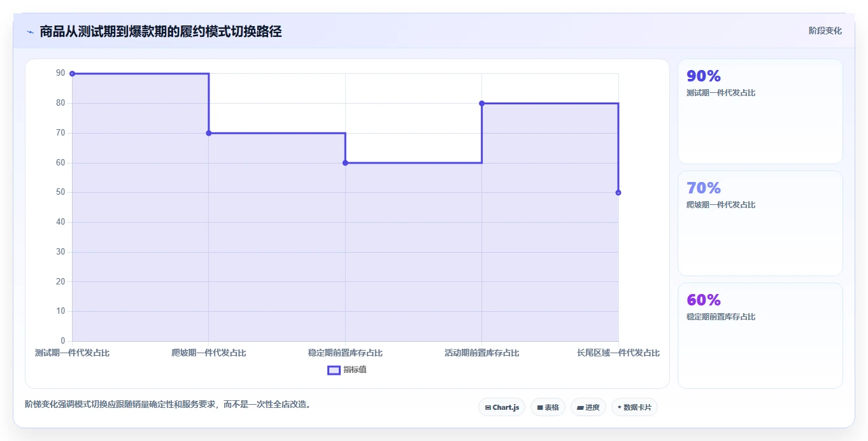Click the data point at 长尾区域 value 50
Screen dimensions: 868x441
[618, 192]
